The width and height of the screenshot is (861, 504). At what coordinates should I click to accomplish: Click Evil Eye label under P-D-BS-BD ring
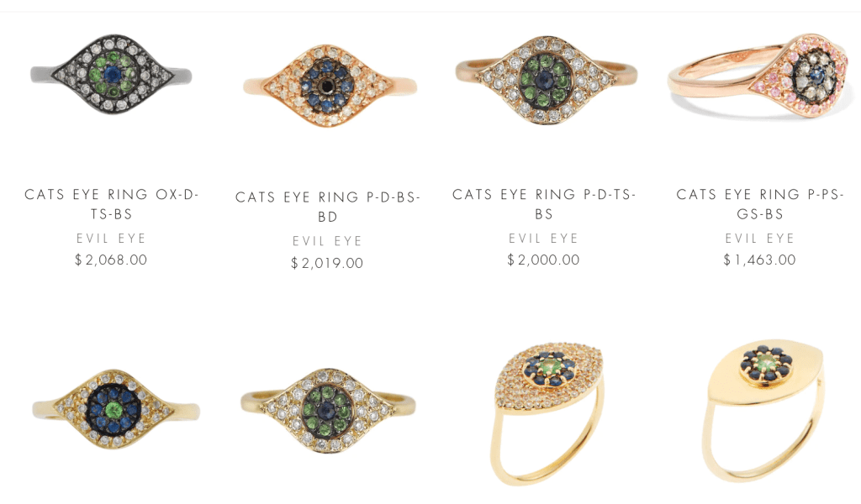click(327, 241)
